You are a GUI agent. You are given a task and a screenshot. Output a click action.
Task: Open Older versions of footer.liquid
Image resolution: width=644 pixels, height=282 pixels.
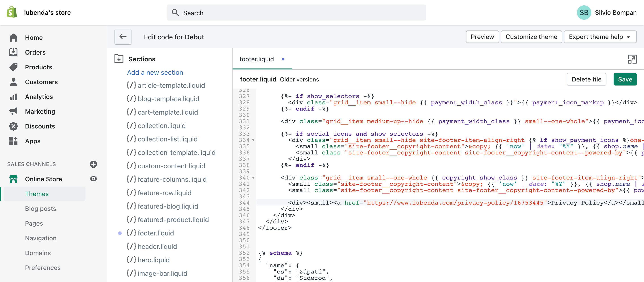299,79
